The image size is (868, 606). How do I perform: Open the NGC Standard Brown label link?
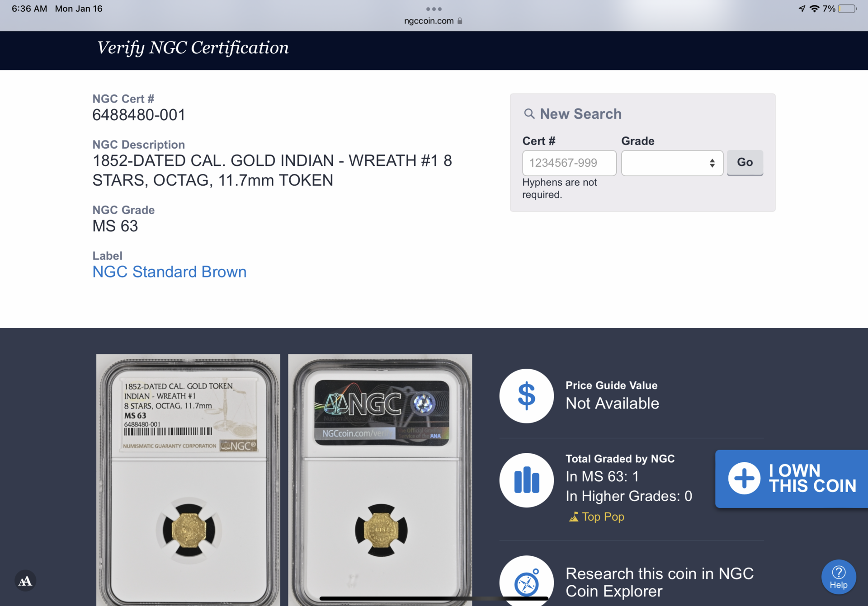tap(170, 272)
